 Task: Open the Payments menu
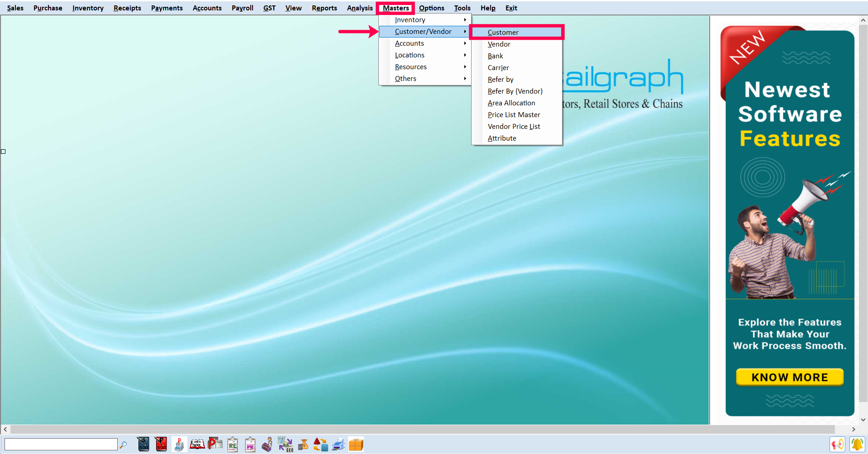click(167, 8)
